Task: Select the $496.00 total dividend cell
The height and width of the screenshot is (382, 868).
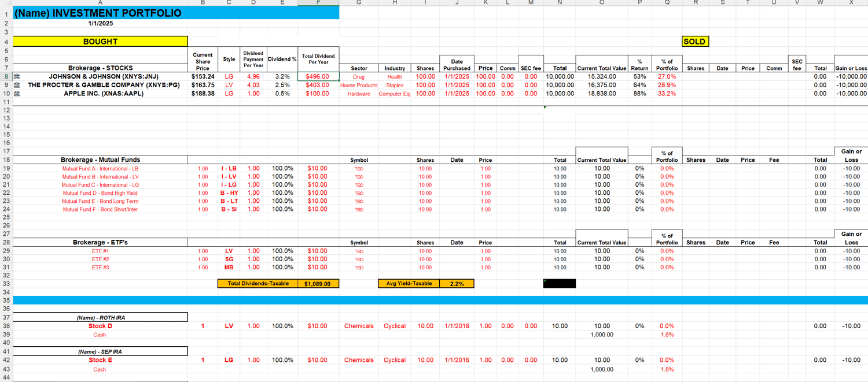Action: pos(318,76)
